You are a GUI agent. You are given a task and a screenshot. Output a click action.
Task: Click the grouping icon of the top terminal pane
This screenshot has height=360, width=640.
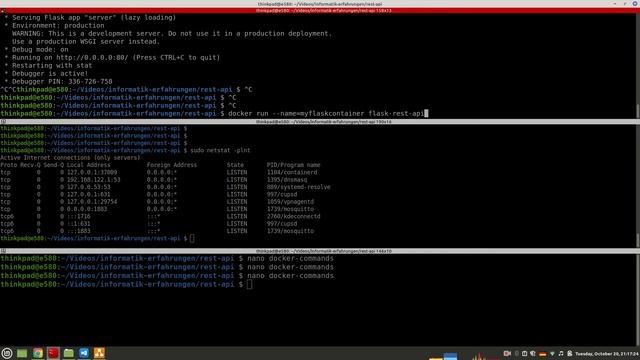(x=3, y=11)
